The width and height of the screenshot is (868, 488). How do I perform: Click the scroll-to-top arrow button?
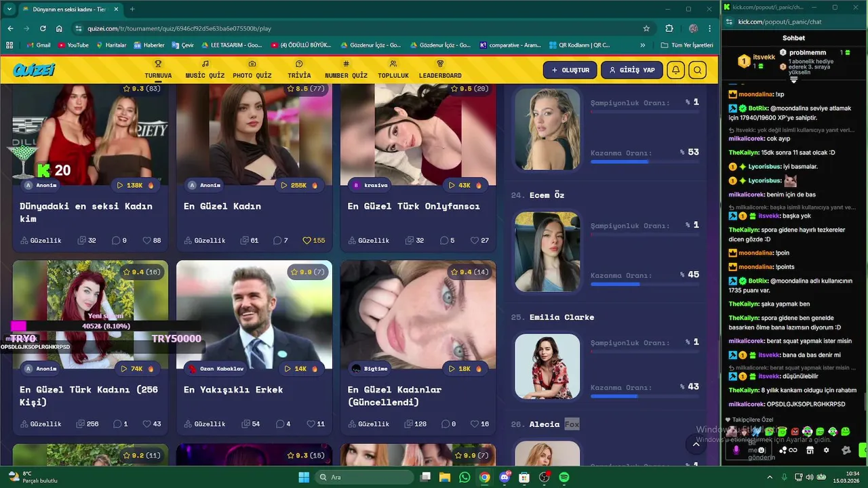(696, 444)
